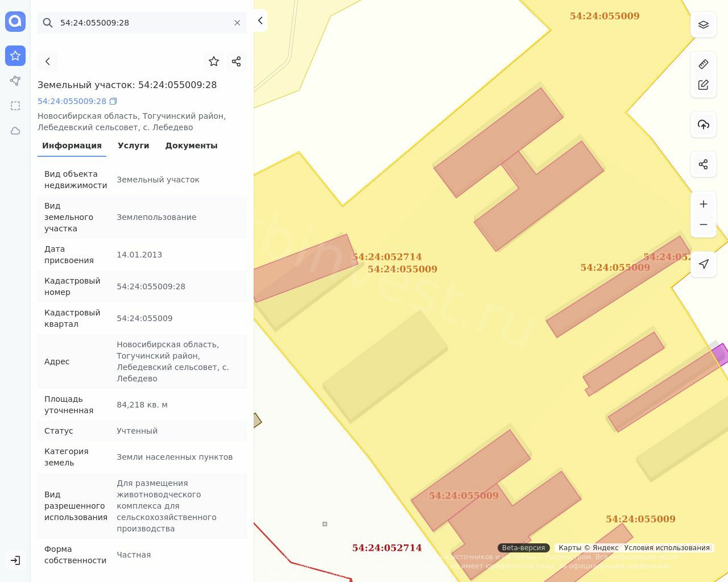Zoom in on the map
The width and height of the screenshot is (728, 582).
704,204
